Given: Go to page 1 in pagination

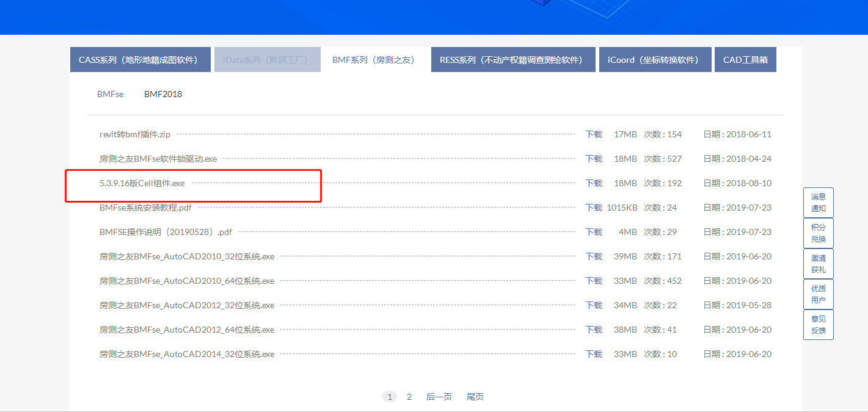Looking at the screenshot, I should tap(390, 397).
